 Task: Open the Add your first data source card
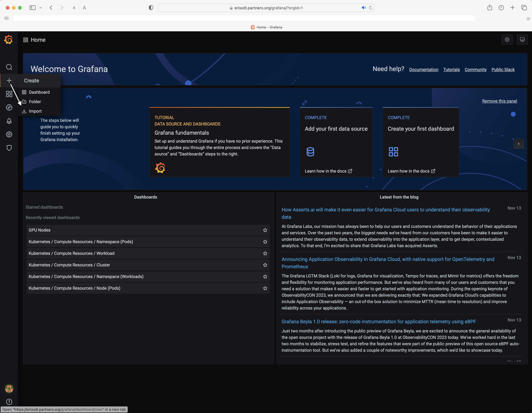[336, 136]
